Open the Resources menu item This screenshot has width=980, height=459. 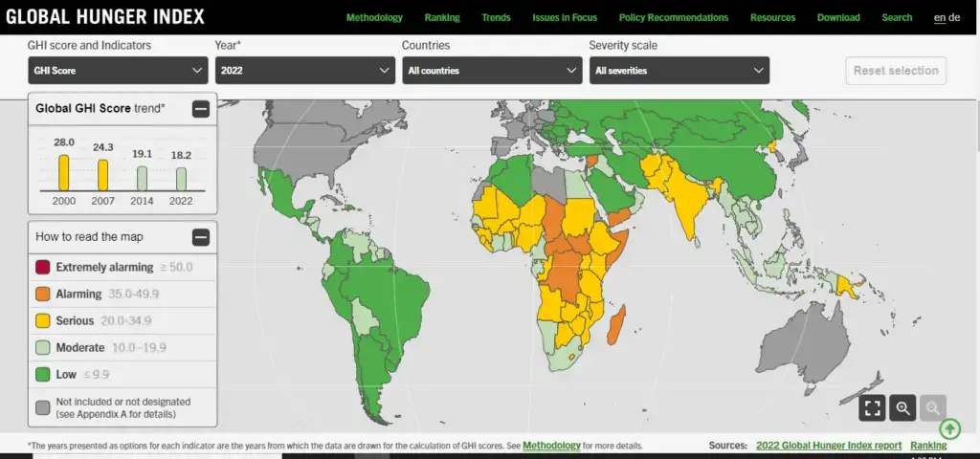[x=772, y=17]
